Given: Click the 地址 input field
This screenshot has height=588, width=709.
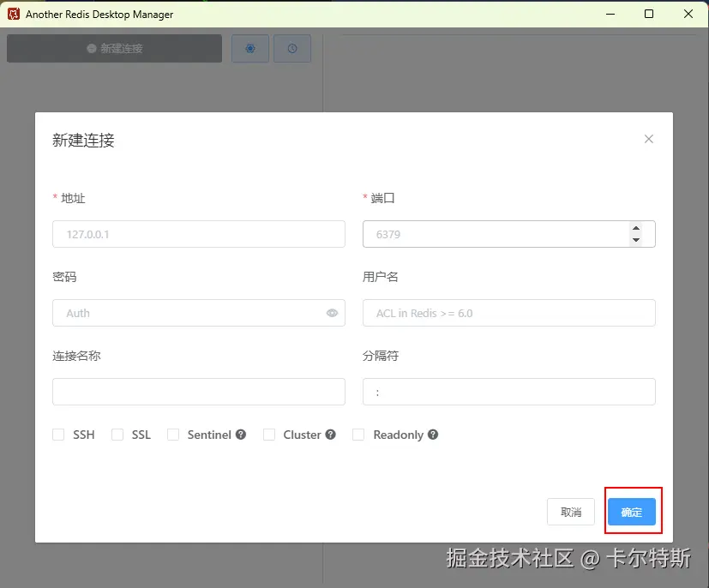Looking at the screenshot, I should pos(199,234).
